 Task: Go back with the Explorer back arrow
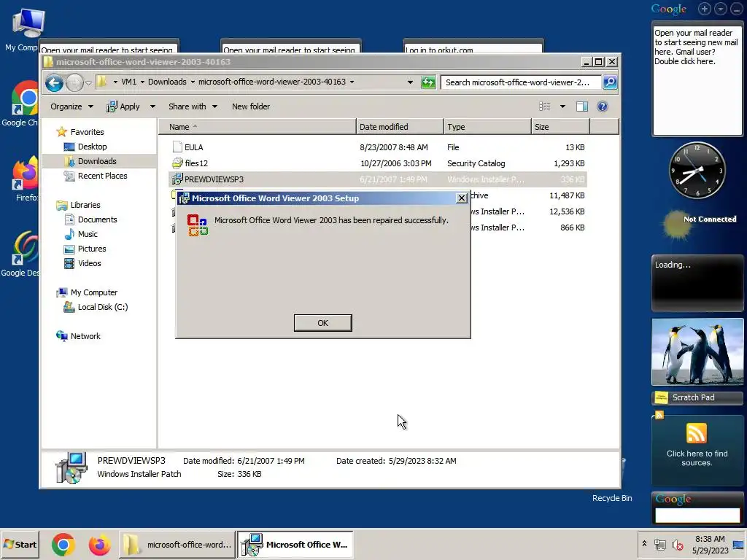click(x=54, y=83)
